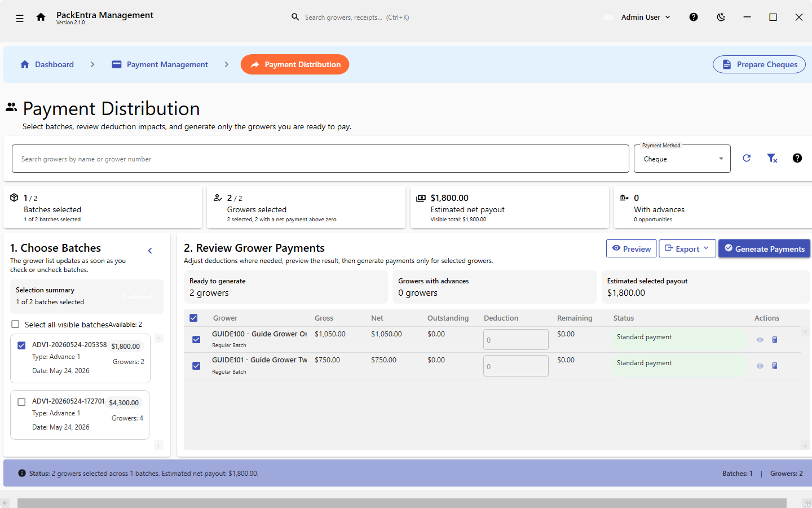Select Payment Distribution breadcrumb pill
Image resolution: width=812 pixels, height=508 pixels.
coord(295,64)
